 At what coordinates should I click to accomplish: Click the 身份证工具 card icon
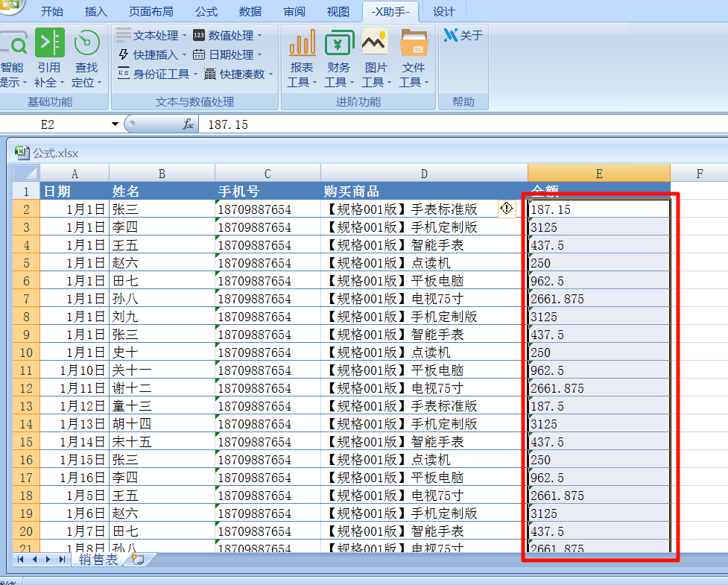124,73
